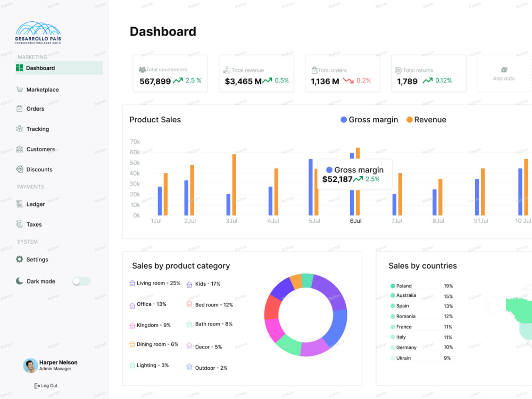This screenshot has width=532, height=399.
Task: Click the Dark mode moon icon
Action: pos(19,281)
